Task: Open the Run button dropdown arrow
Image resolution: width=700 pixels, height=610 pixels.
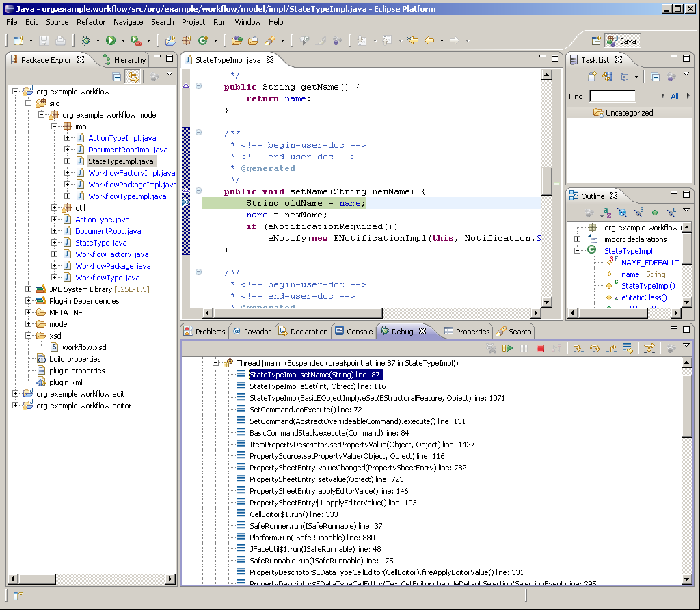Action: click(x=123, y=41)
